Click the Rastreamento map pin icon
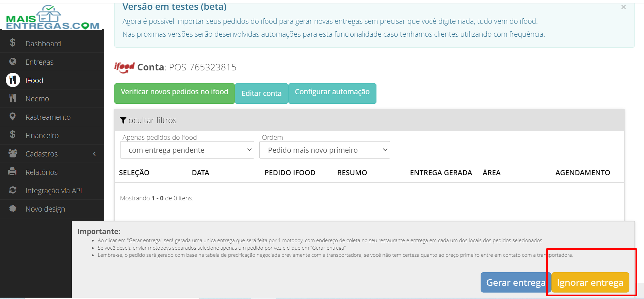The image size is (644, 299). tap(13, 116)
